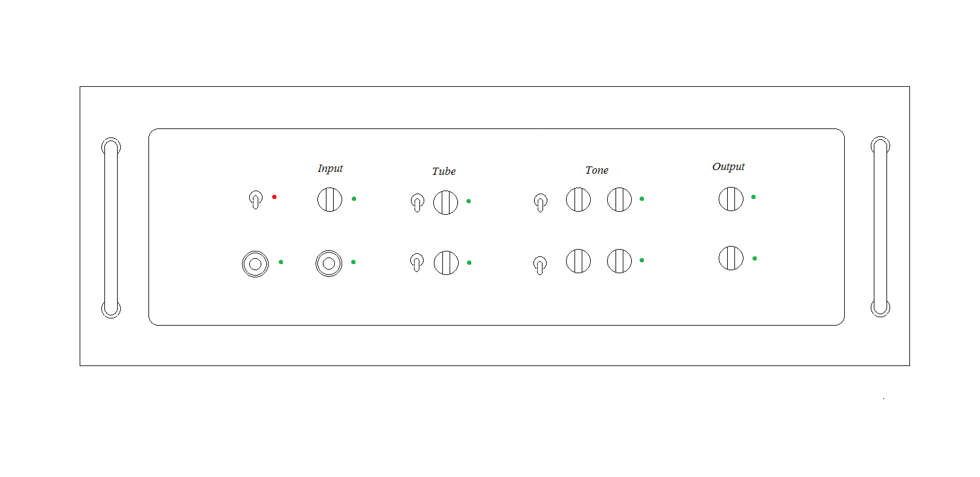Turn the upper Output knob
The height and width of the screenshot is (477, 980).
coord(731,198)
